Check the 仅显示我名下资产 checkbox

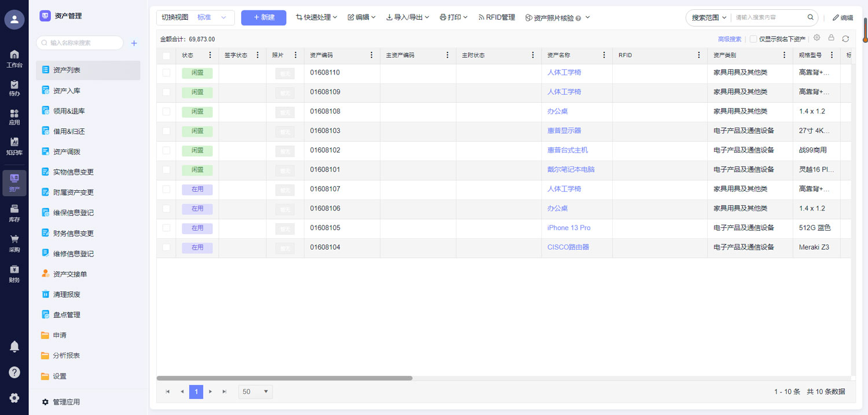[753, 39]
